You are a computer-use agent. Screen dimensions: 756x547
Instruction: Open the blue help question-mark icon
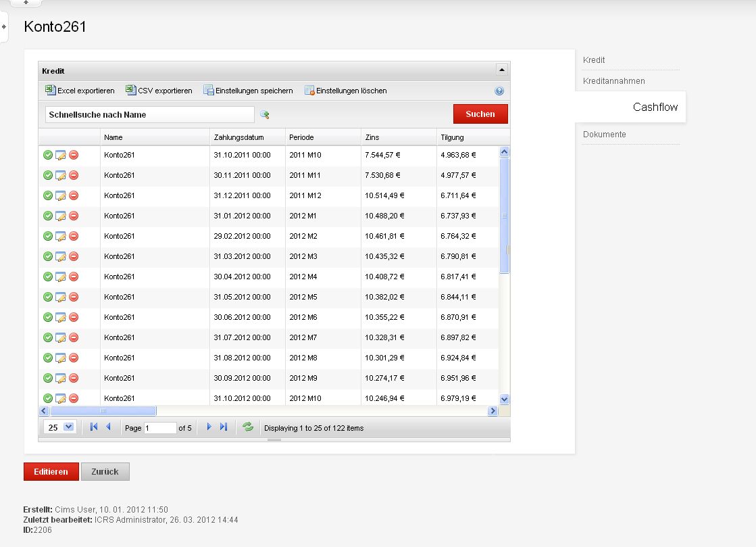point(499,91)
